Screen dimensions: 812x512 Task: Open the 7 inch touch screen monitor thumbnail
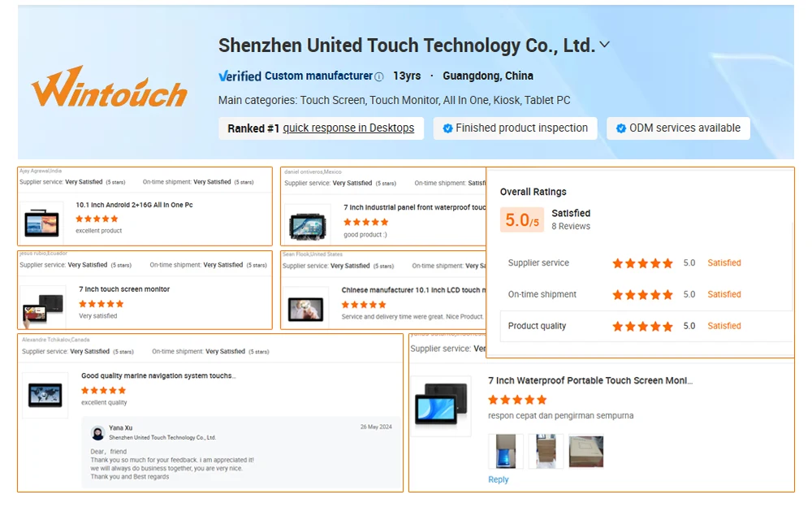(44, 307)
